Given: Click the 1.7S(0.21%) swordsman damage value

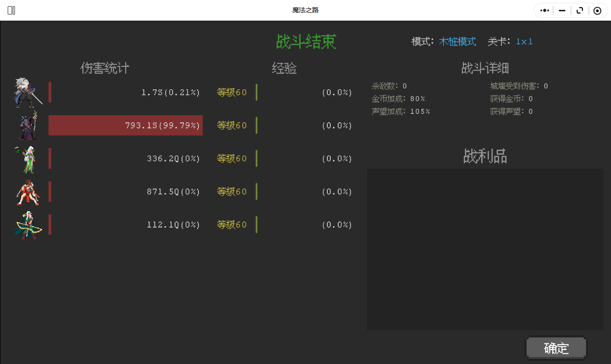Looking at the screenshot, I should pyautogui.click(x=170, y=93).
